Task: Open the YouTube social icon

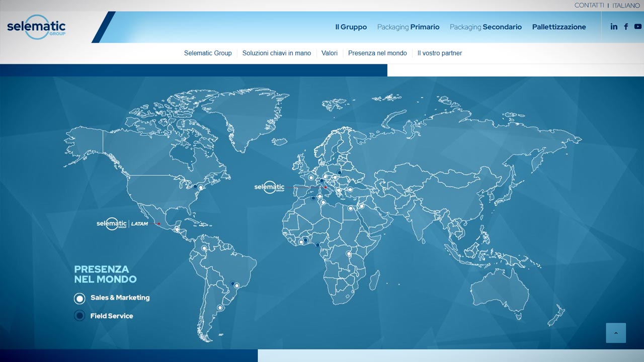Action: coord(638,27)
